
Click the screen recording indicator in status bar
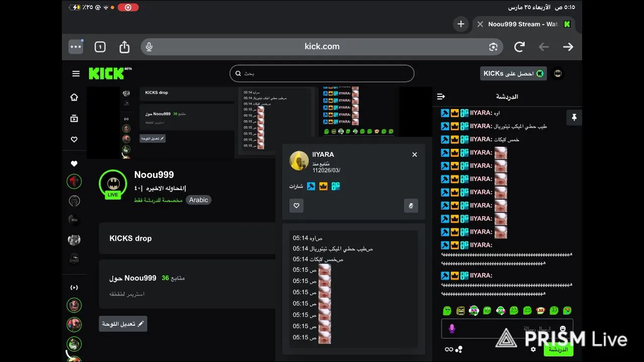click(128, 7)
